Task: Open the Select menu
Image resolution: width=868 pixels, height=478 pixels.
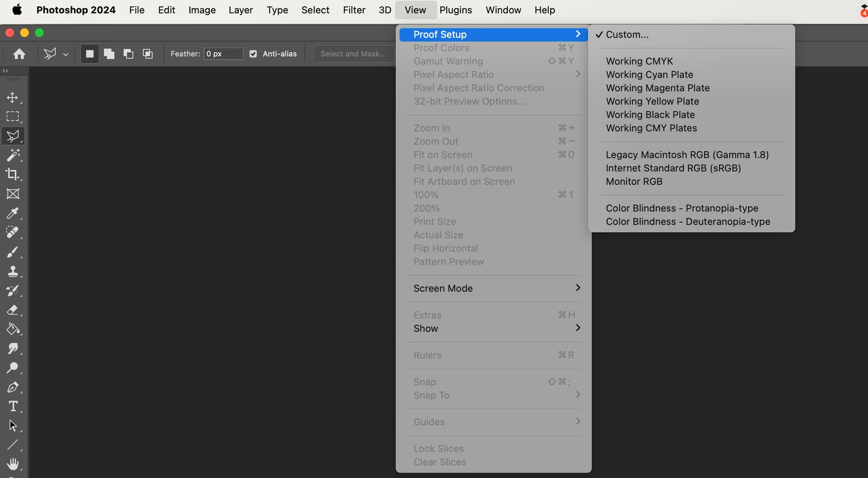Action: click(x=315, y=10)
